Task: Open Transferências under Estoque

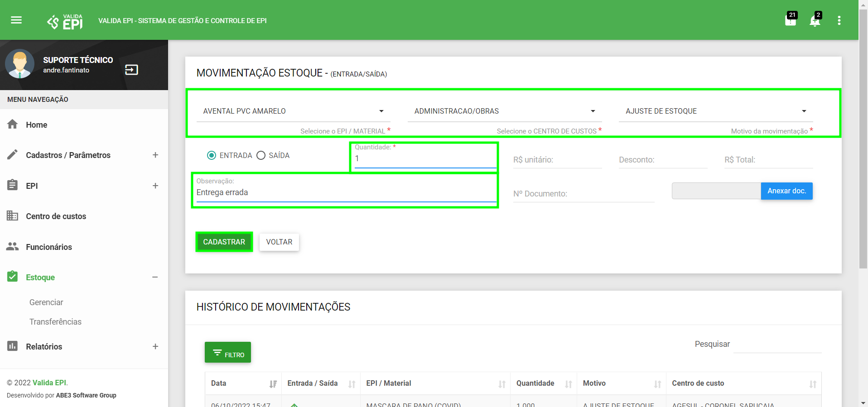Action: coord(55,321)
